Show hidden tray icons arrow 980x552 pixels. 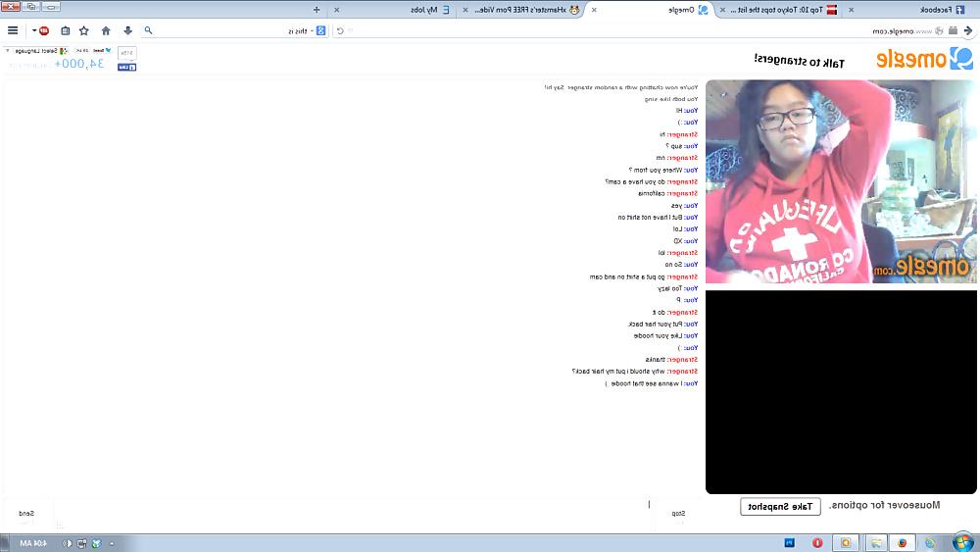click(112, 543)
